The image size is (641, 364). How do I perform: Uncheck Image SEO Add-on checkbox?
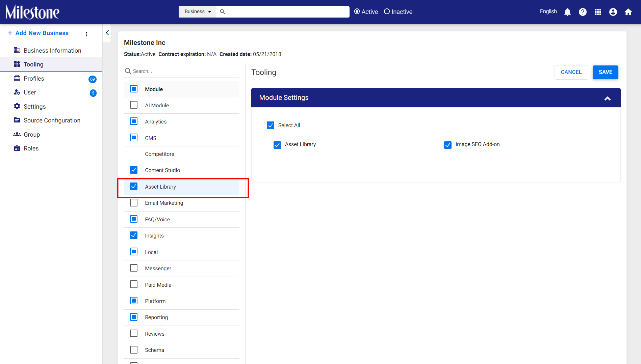[x=448, y=145]
